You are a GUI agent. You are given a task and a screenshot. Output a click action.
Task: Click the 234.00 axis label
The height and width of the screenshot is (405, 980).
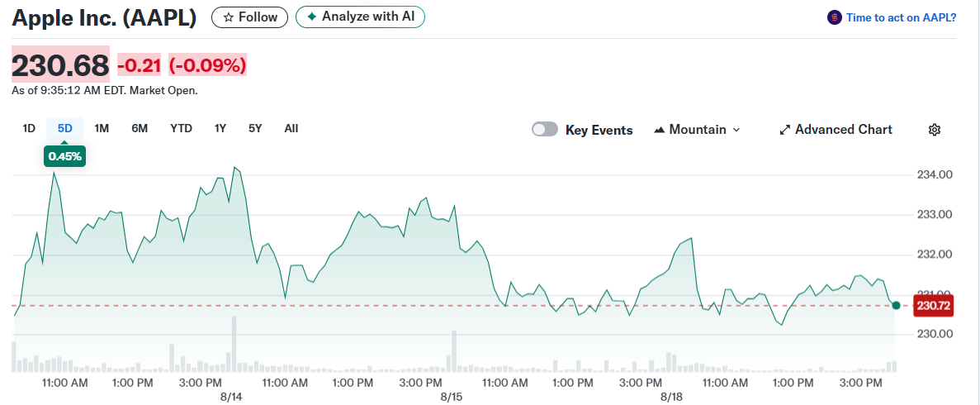click(x=935, y=174)
